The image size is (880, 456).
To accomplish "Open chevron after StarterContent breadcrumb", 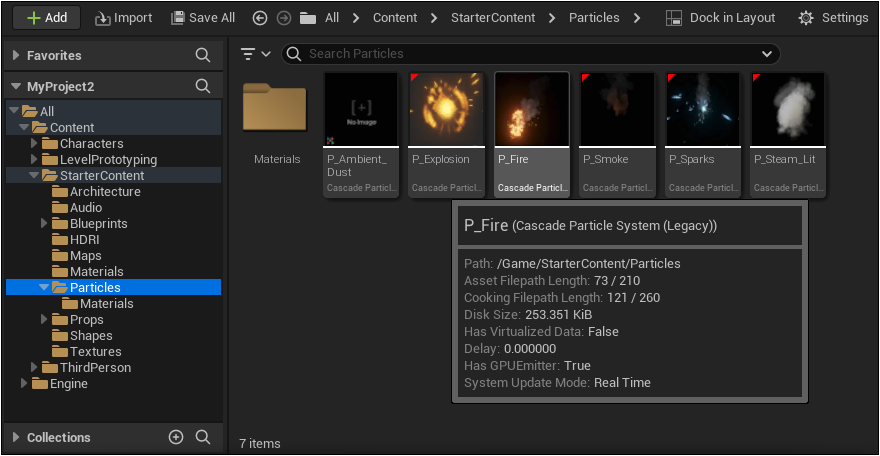I will [x=552, y=18].
